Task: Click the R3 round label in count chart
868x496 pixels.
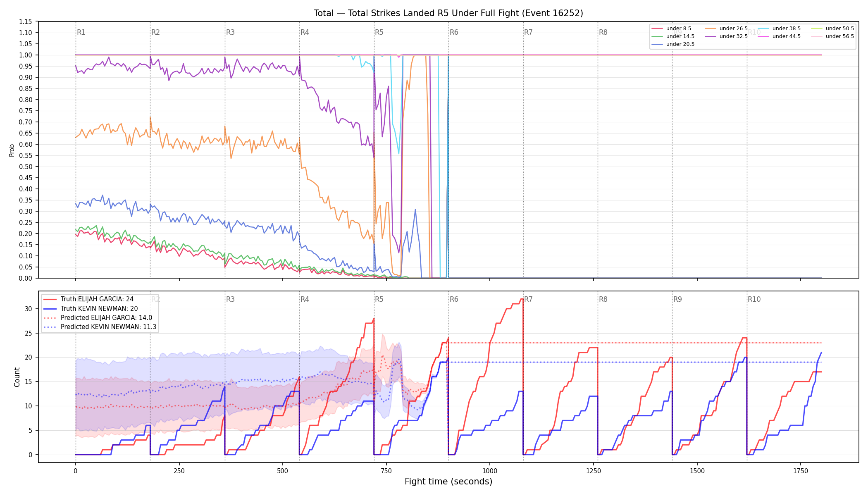Action: coord(230,299)
